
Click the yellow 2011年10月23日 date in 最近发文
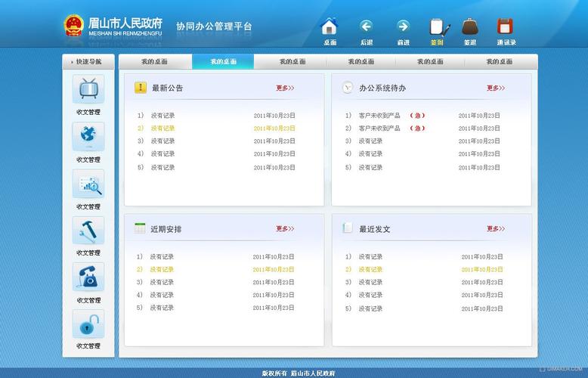482,270
